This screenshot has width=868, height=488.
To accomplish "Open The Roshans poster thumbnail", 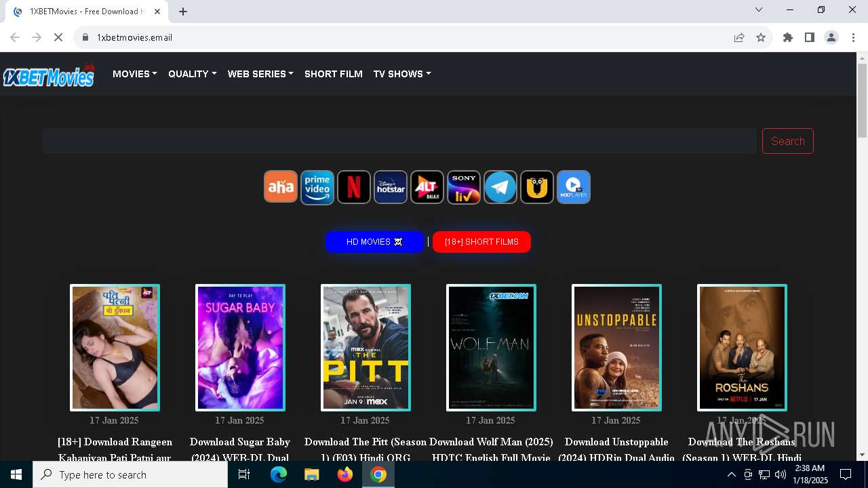I will pyautogui.click(x=742, y=348).
